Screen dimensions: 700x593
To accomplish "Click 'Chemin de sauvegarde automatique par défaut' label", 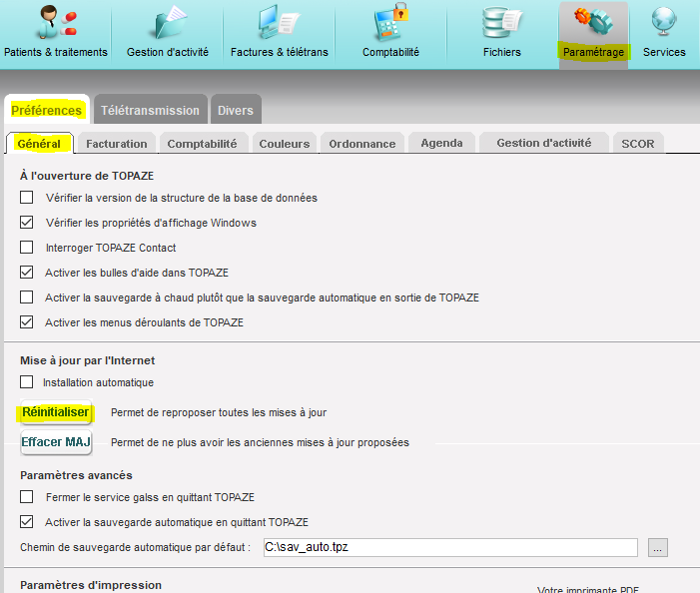I will (x=135, y=547).
